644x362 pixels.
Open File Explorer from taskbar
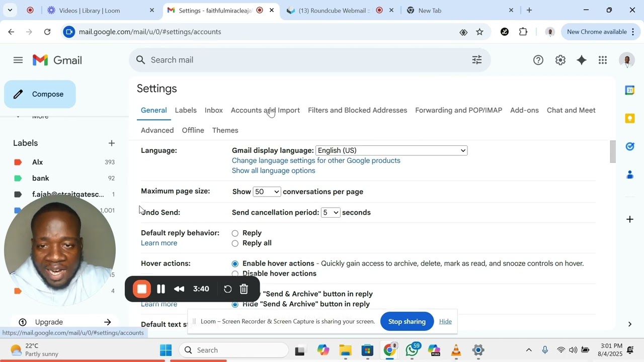(x=345, y=350)
